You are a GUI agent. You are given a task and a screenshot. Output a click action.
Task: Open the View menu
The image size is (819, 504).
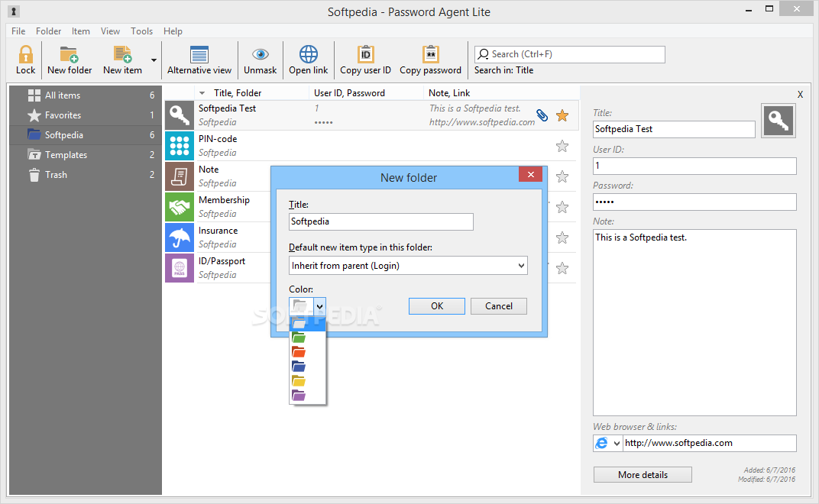110,31
